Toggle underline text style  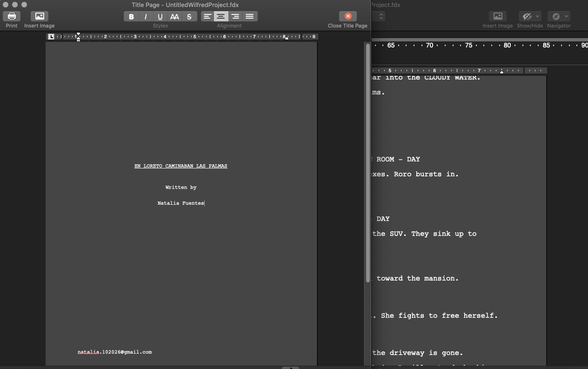[160, 16]
